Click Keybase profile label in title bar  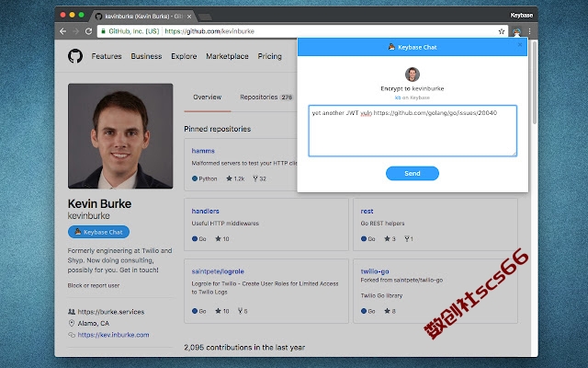tap(521, 16)
